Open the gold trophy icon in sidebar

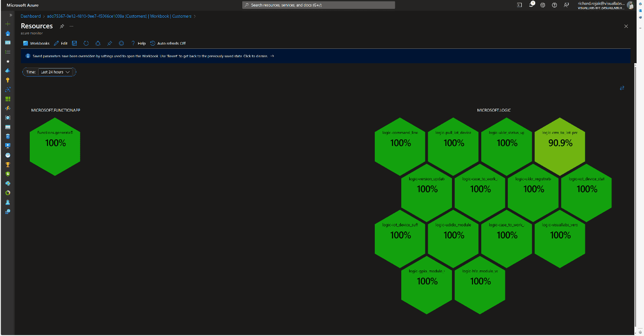tap(7, 165)
